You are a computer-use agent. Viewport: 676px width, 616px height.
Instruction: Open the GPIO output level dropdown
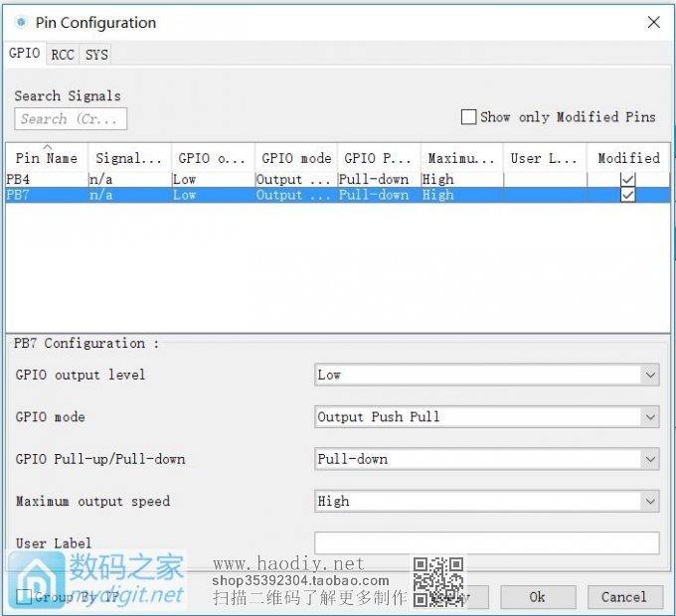click(486, 375)
